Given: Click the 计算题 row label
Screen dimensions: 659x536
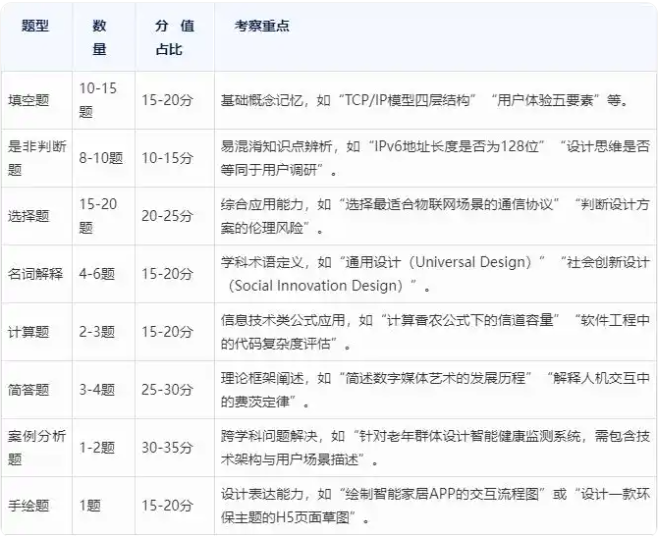Looking at the screenshot, I should point(29,331).
